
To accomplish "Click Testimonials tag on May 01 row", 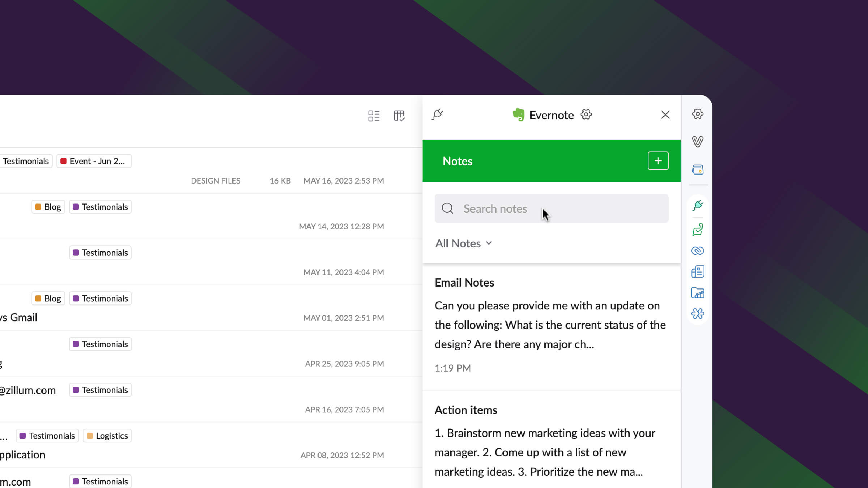I will (x=100, y=299).
